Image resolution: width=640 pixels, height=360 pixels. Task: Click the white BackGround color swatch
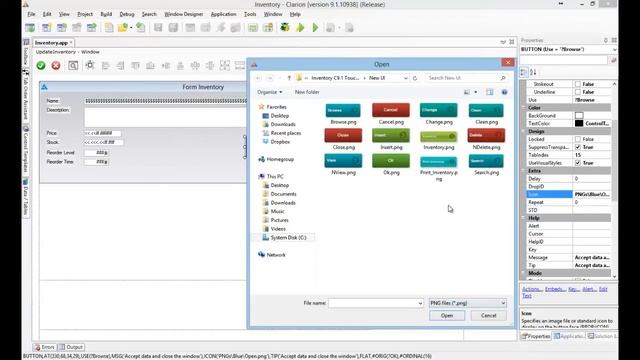[579, 116]
